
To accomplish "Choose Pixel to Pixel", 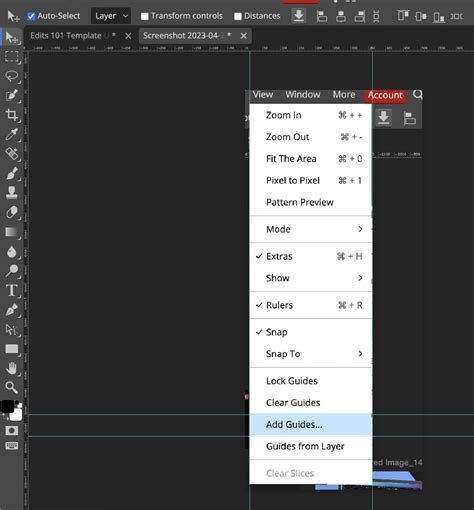I will pyautogui.click(x=311, y=180).
